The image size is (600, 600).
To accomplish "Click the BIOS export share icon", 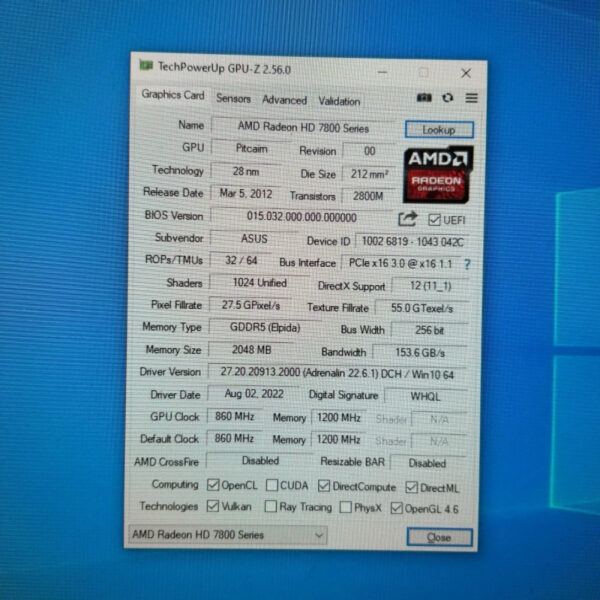I will tap(407, 219).
